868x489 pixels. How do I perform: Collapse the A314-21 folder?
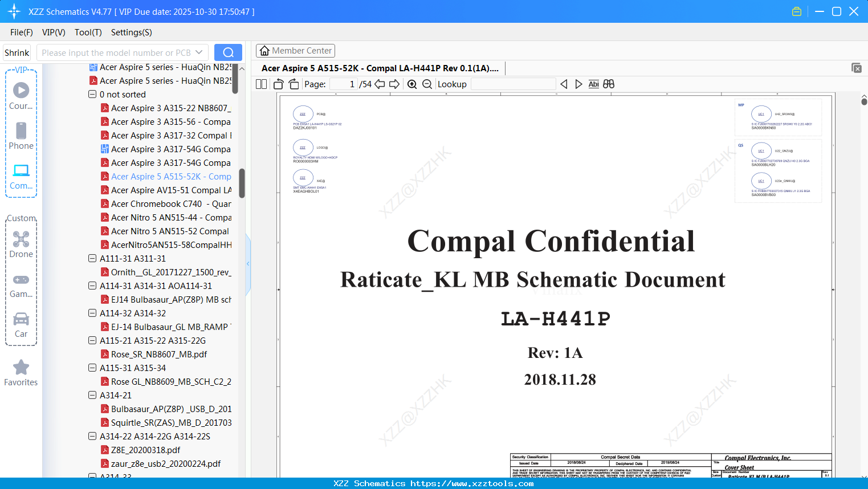pos(92,396)
